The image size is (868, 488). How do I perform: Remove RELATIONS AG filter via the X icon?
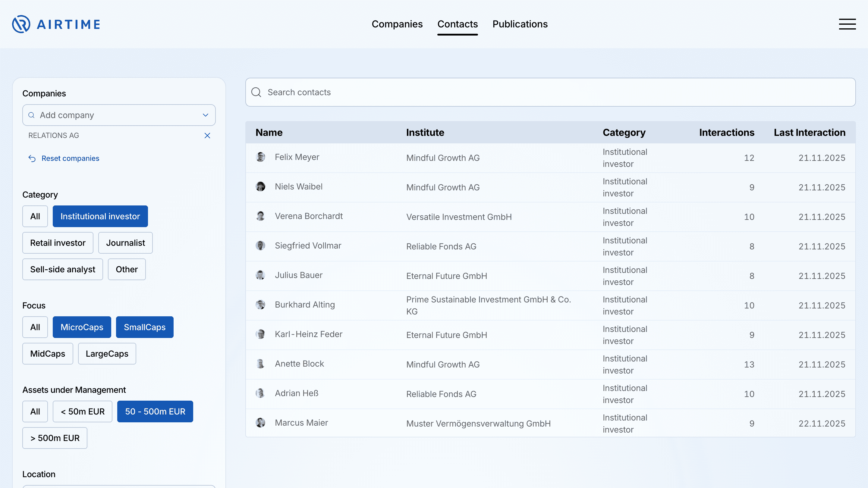coord(207,135)
